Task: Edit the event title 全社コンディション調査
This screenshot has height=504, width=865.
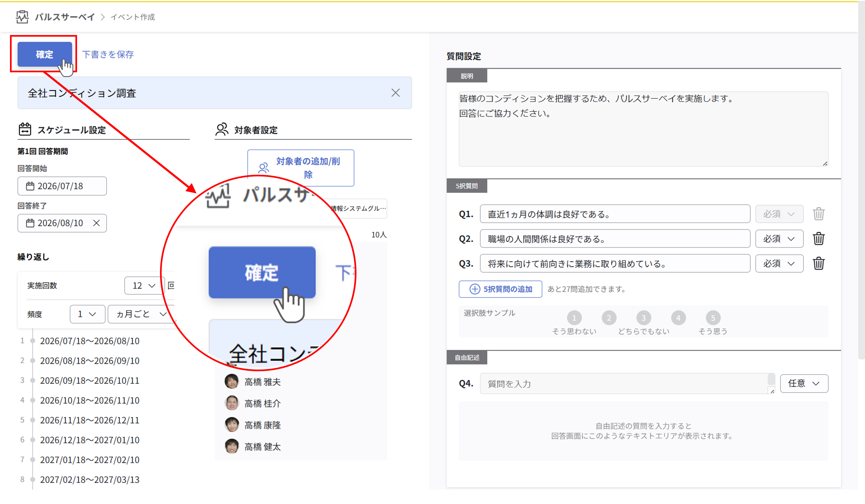Action: pos(215,93)
